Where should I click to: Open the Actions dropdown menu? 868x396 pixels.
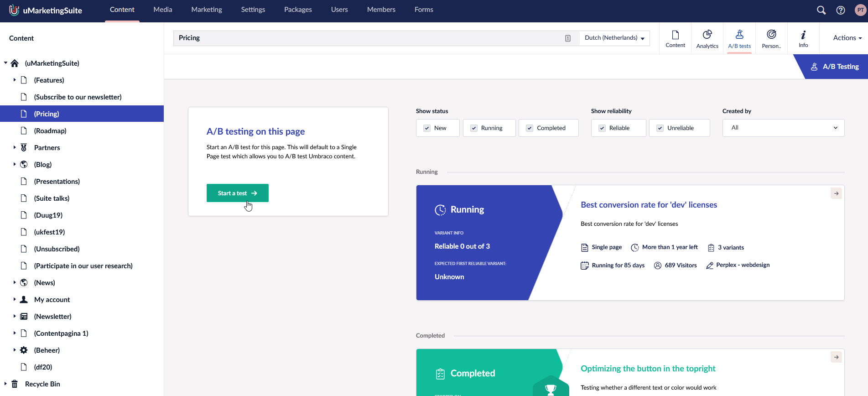pyautogui.click(x=847, y=38)
